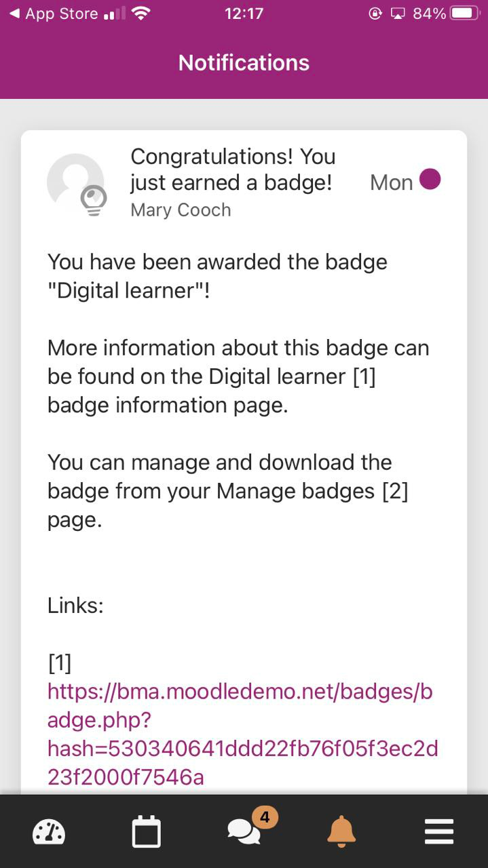Tap the purple unread dot beside Mon
Screen dimensions: 488x868
(x=430, y=180)
